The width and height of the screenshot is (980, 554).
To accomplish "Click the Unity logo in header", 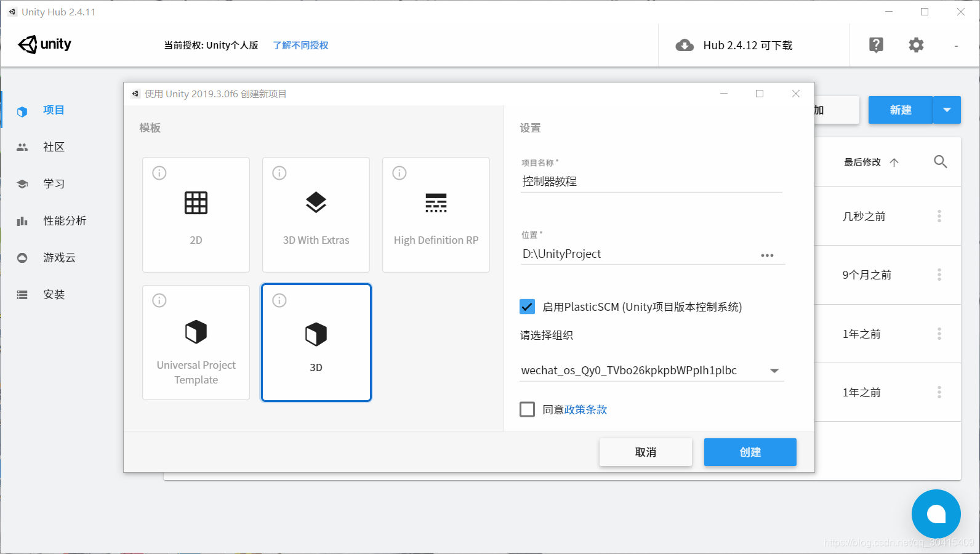I will 44,44.
